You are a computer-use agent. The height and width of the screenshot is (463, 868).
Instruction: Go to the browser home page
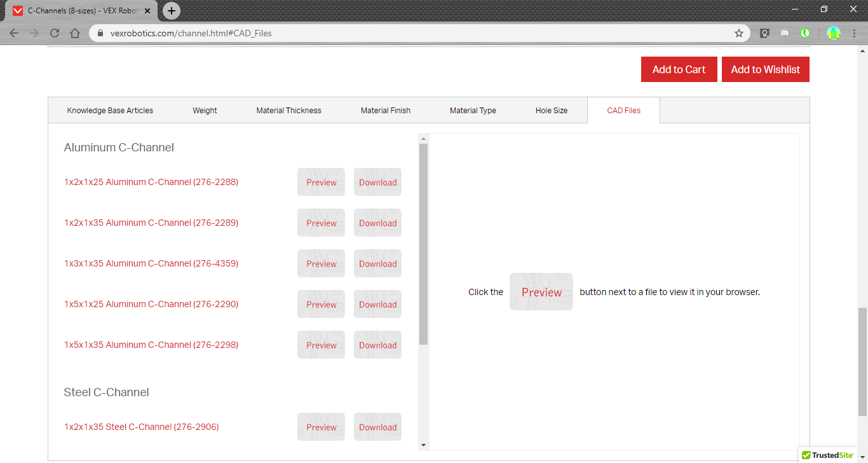[x=75, y=33]
